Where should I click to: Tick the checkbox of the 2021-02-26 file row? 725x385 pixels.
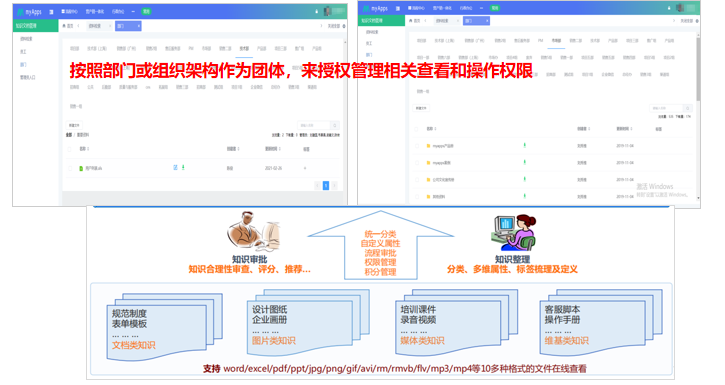(x=70, y=168)
